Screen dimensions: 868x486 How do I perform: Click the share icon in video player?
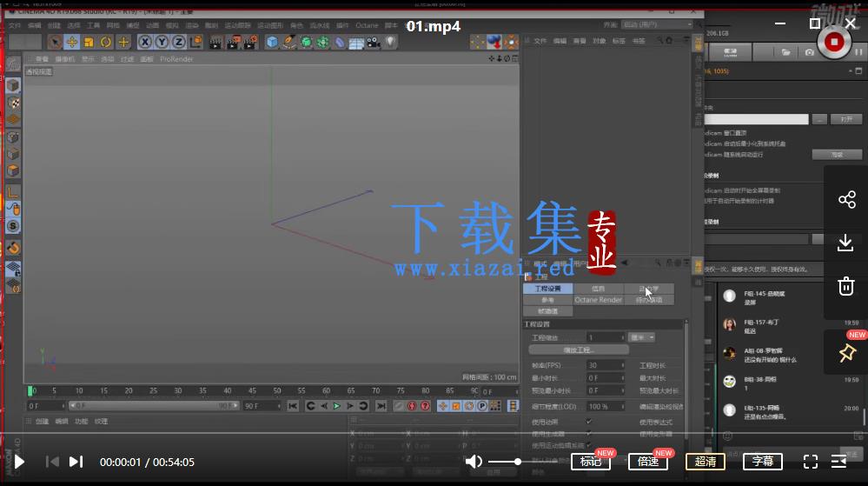pos(846,199)
